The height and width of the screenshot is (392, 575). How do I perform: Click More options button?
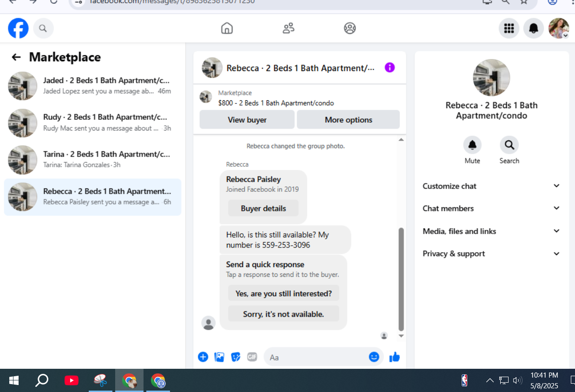click(348, 119)
